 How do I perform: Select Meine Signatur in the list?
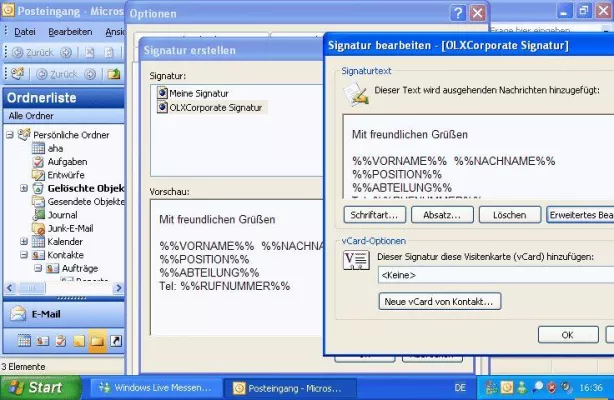(201, 93)
